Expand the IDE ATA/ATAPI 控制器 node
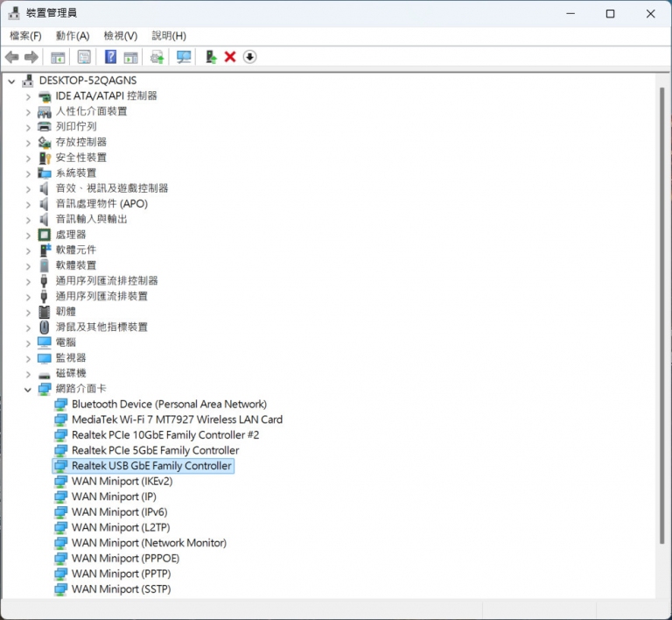The width and height of the screenshot is (672, 620). [28, 95]
